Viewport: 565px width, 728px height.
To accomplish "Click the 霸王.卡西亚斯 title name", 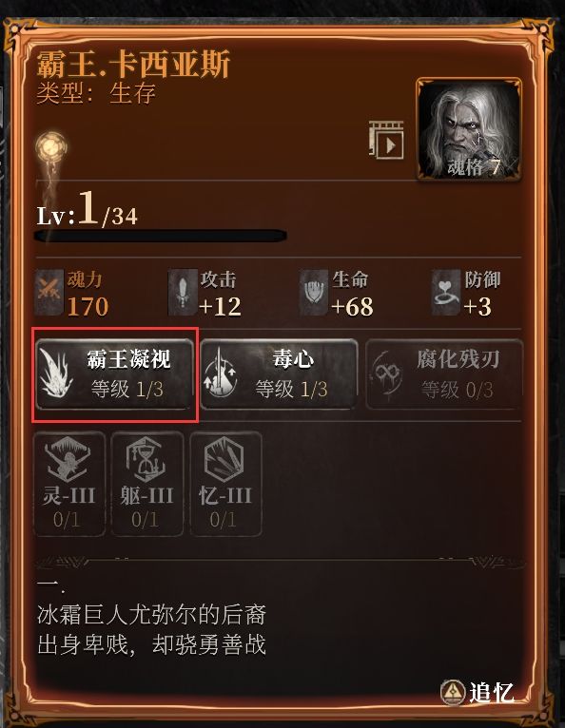I will click(133, 64).
